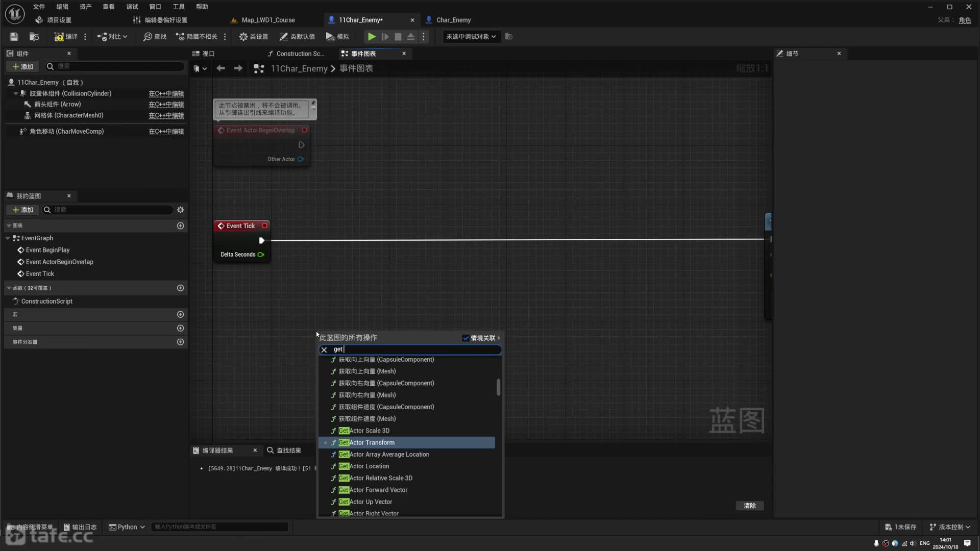Collapse the 图表 graphs section

(9, 226)
